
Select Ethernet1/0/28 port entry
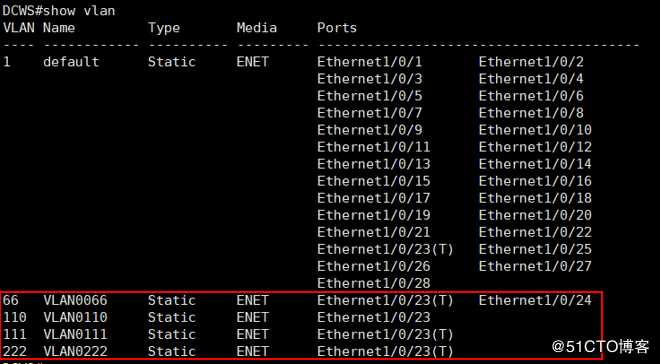pyautogui.click(x=374, y=283)
